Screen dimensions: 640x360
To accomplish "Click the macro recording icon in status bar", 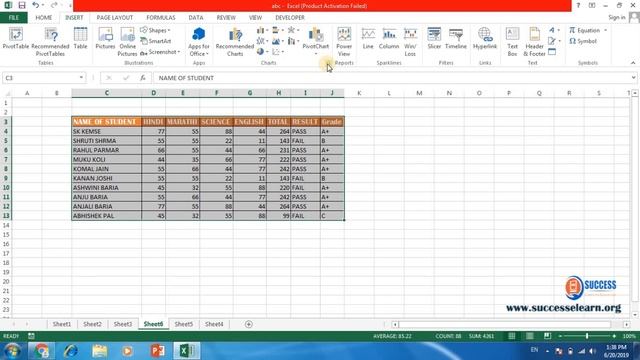I will click(x=31, y=336).
